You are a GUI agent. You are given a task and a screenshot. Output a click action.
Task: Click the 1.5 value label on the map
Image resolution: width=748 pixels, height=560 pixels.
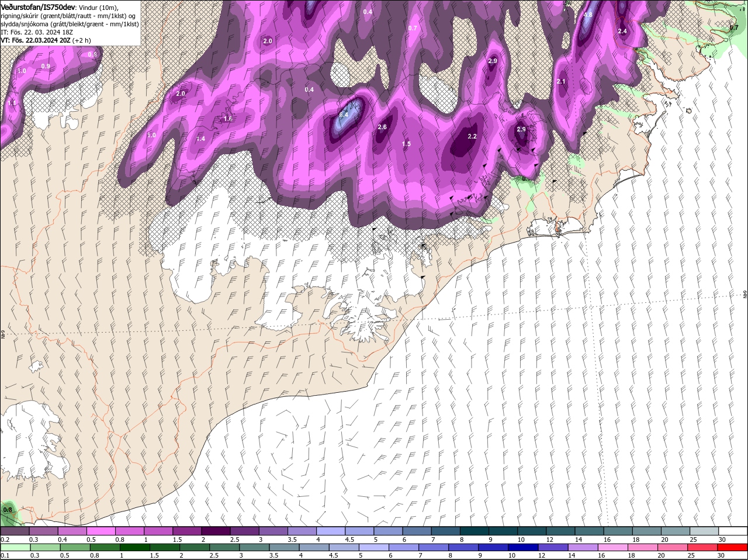click(x=406, y=144)
